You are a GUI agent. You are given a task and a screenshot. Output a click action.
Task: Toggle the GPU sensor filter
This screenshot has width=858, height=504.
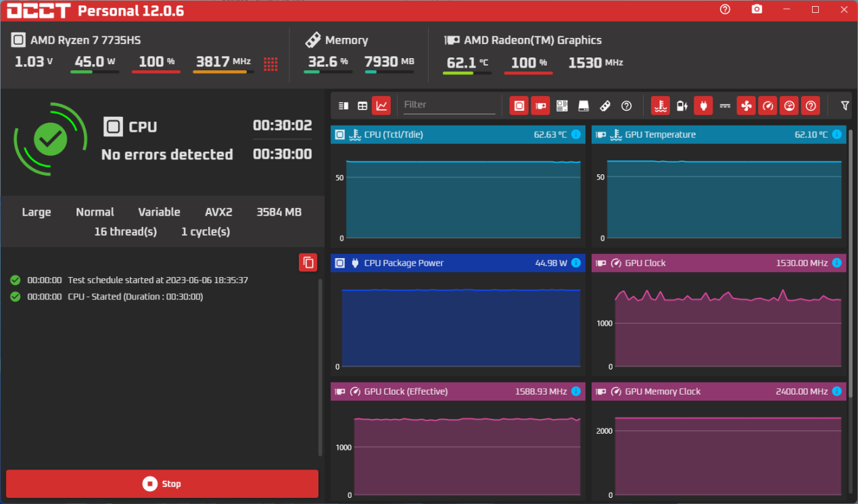540,105
